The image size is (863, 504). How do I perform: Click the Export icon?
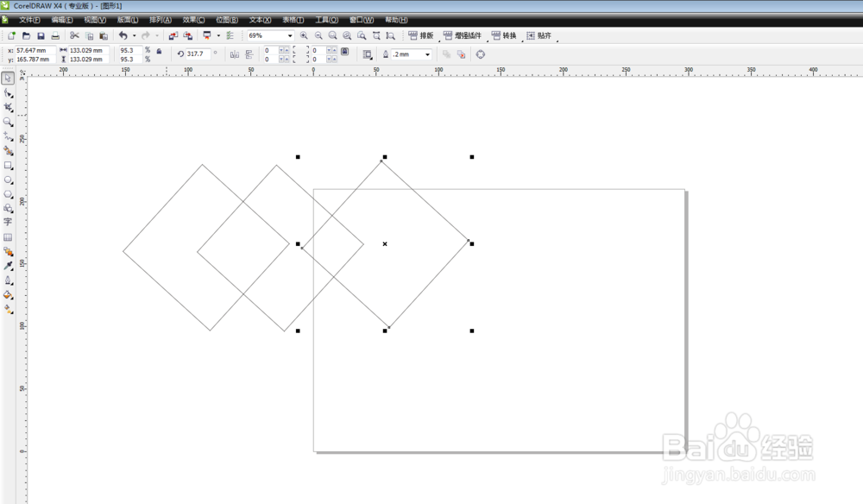point(187,35)
